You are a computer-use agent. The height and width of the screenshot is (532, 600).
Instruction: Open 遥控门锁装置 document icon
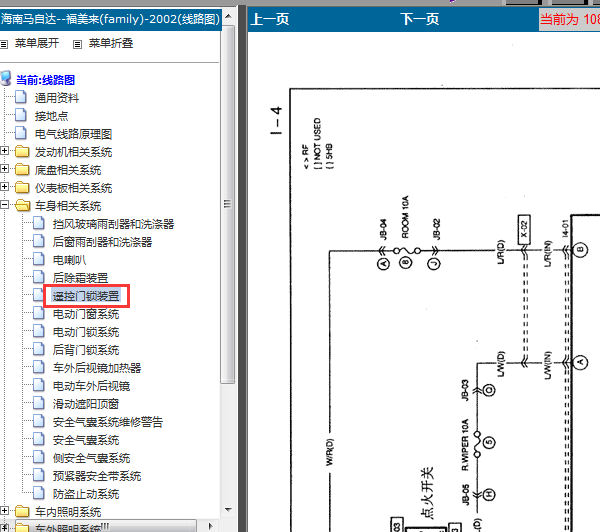[x=39, y=295]
